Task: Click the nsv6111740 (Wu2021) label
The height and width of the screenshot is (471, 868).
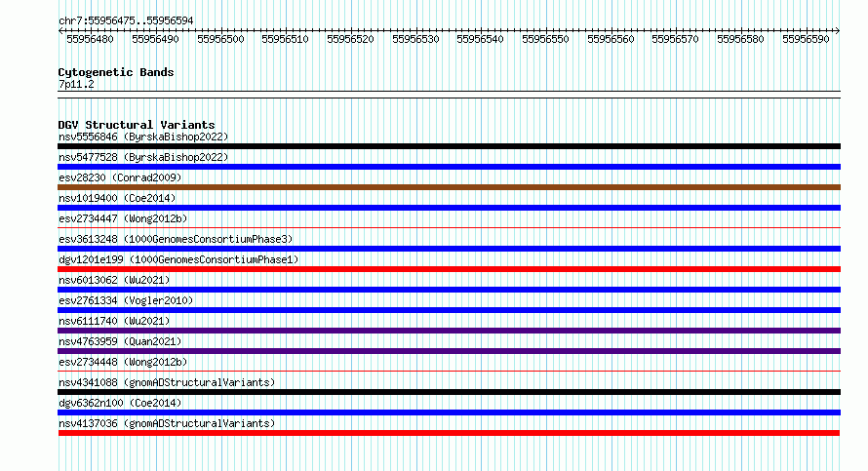Action: pos(114,321)
